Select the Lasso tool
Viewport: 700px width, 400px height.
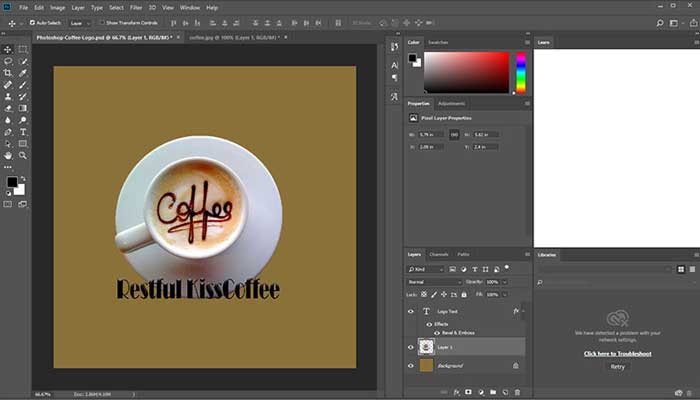tap(8, 61)
